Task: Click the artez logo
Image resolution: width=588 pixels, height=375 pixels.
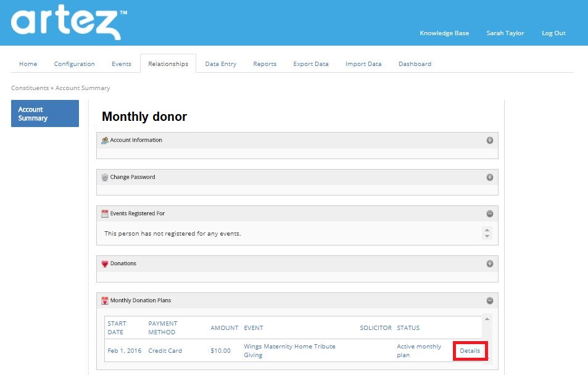Action: tap(69, 22)
